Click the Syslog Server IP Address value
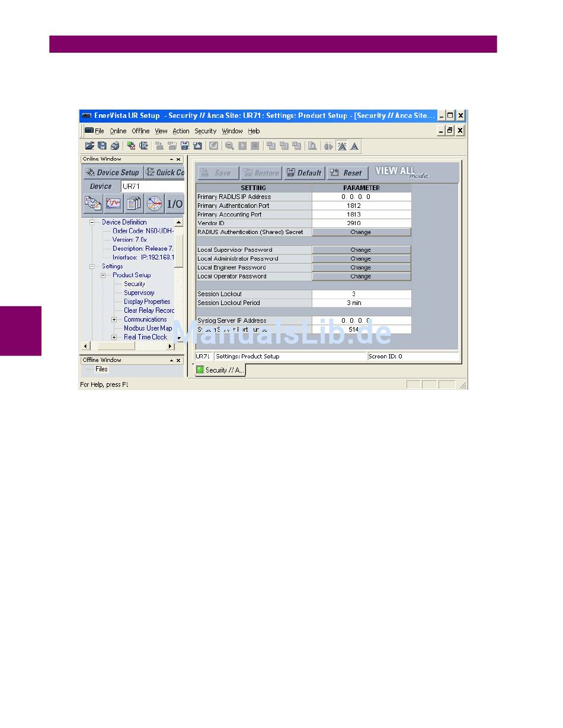The height and width of the screenshot is (728, 563). 362,320
